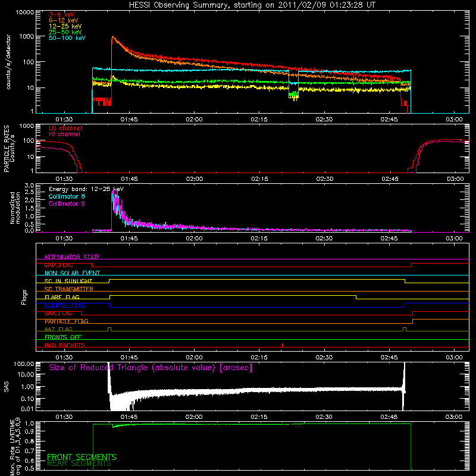Click the counts/s/detector axis title

8,62
